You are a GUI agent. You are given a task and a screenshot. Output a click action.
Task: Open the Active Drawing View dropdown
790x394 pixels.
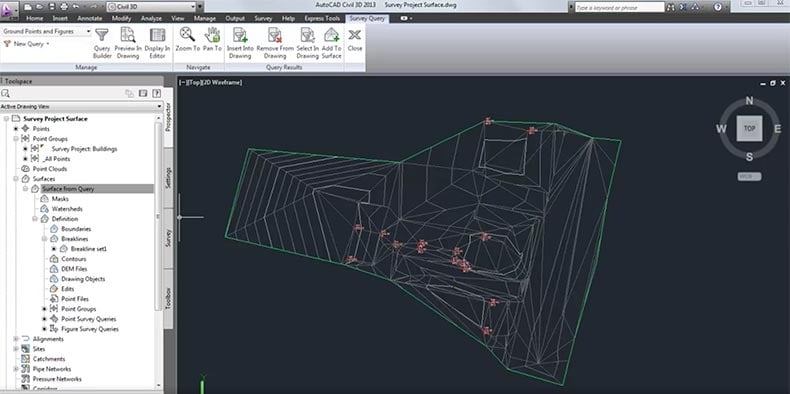click(x=82, y=107)
